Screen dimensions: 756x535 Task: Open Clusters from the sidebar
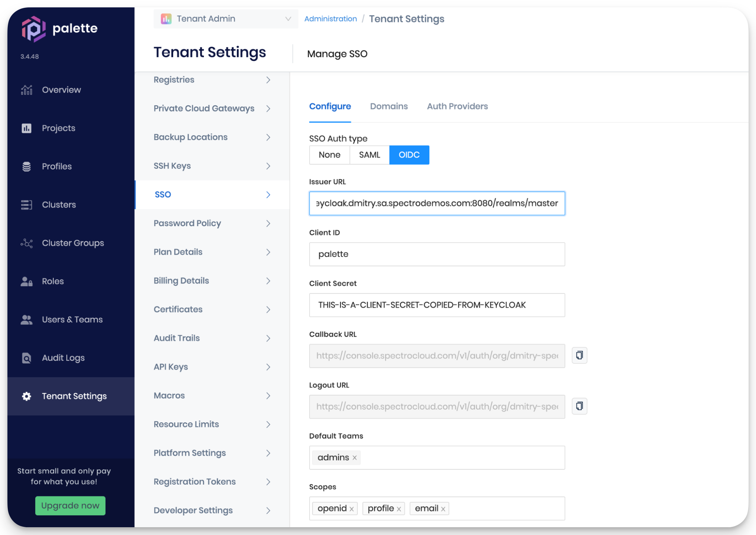(71, 205)
